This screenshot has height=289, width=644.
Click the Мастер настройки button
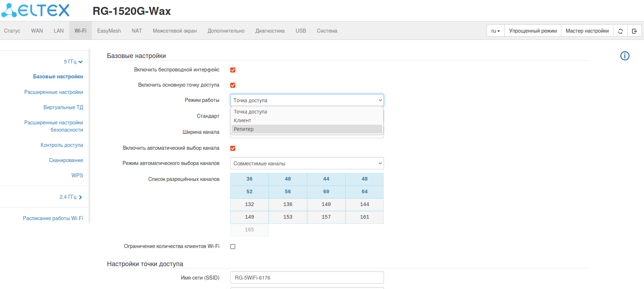pos(587,31)
